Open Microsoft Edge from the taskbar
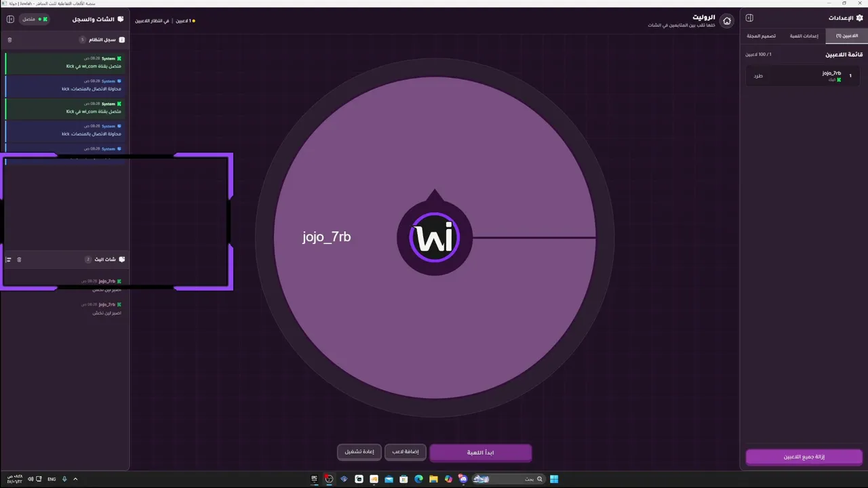868x488 pixels. [x=418, y=479]
